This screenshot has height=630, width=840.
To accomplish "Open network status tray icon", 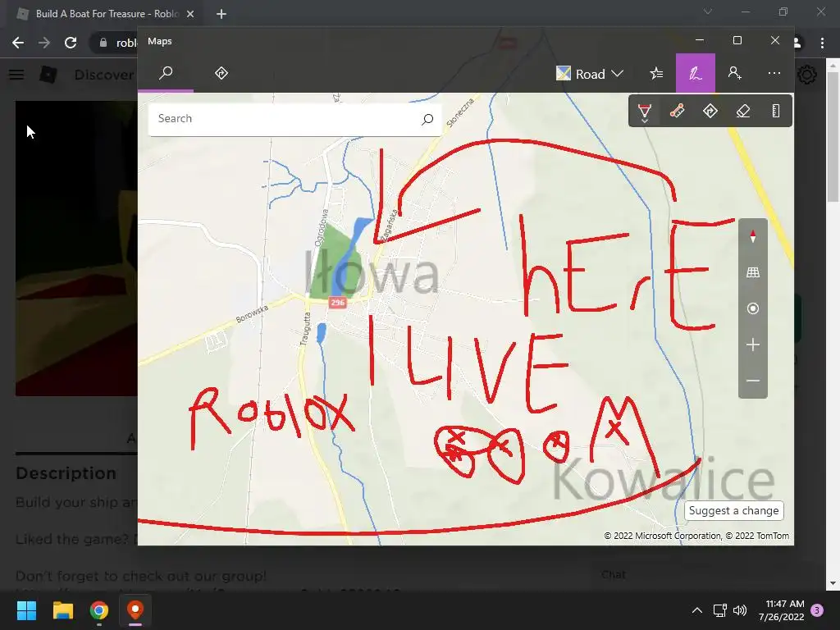I will [719, 610].
